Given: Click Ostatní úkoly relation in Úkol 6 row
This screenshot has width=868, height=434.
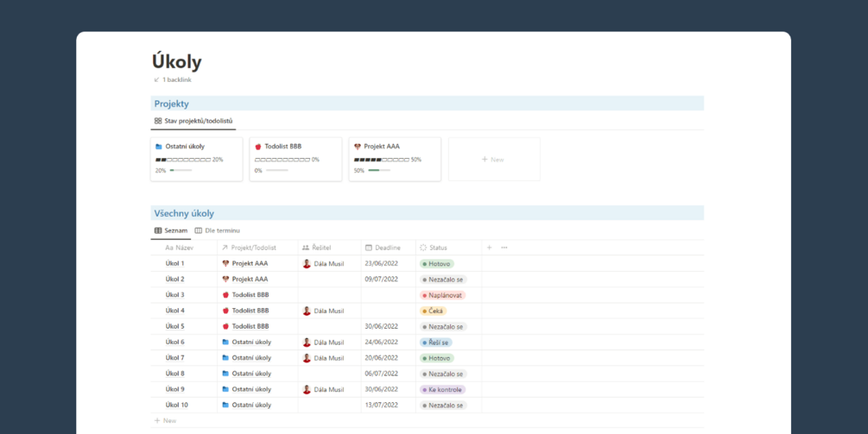Looking at the screenshot, I should [246, 343].
